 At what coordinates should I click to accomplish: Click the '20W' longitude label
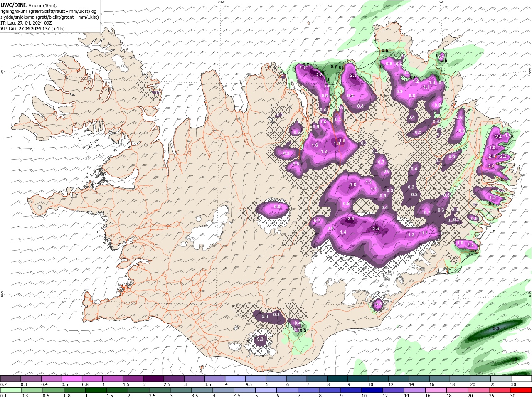click(x=221, y=2)
